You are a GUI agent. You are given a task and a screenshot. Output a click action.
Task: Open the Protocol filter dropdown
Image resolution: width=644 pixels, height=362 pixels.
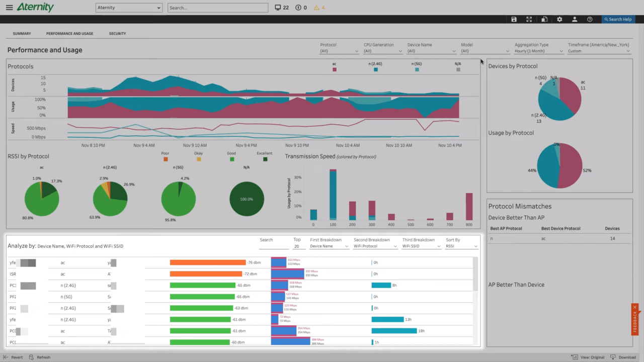[339, 51]
